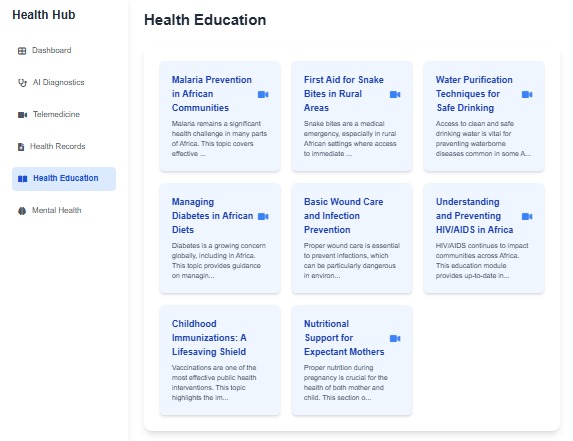Click the AI Diagnostics stethoscope icon
The image size is (573, 441).
[x=22, y=83]
